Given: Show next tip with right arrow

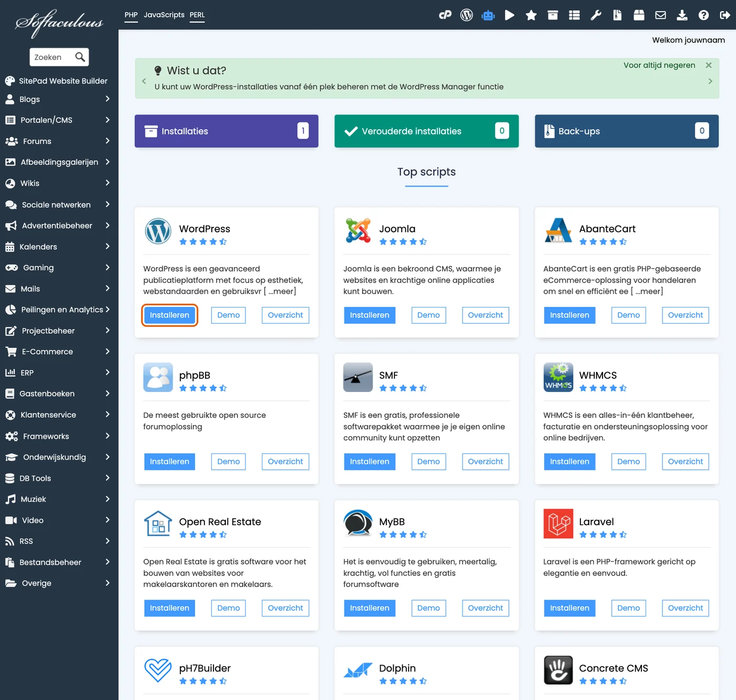Looking at the screenshot, I should (x=710, y=81).
